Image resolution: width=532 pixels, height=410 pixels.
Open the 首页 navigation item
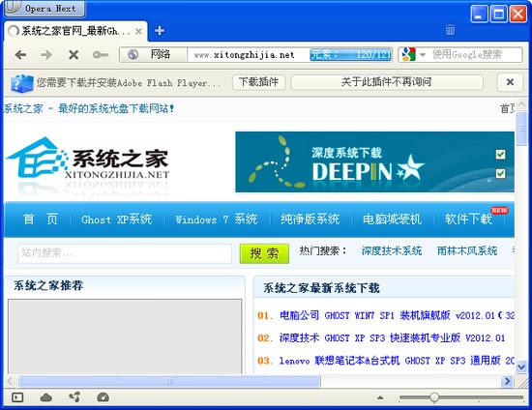(41, 220)
